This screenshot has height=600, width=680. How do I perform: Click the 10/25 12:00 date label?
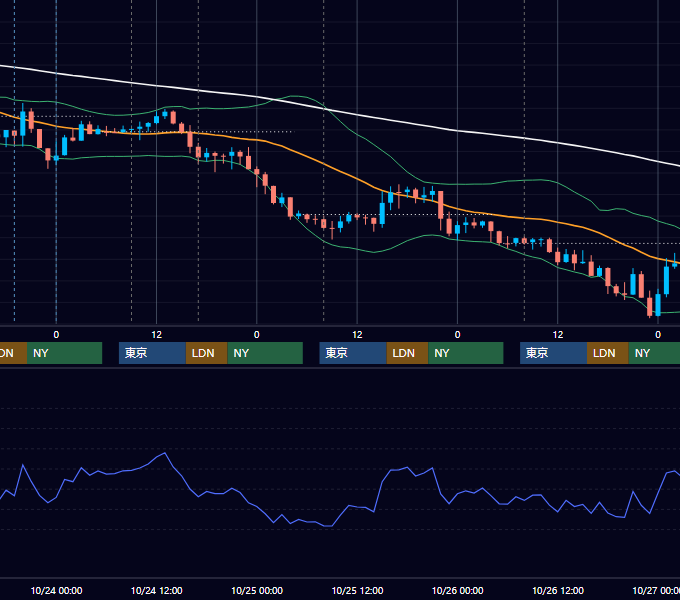click(x=357, y=590)
